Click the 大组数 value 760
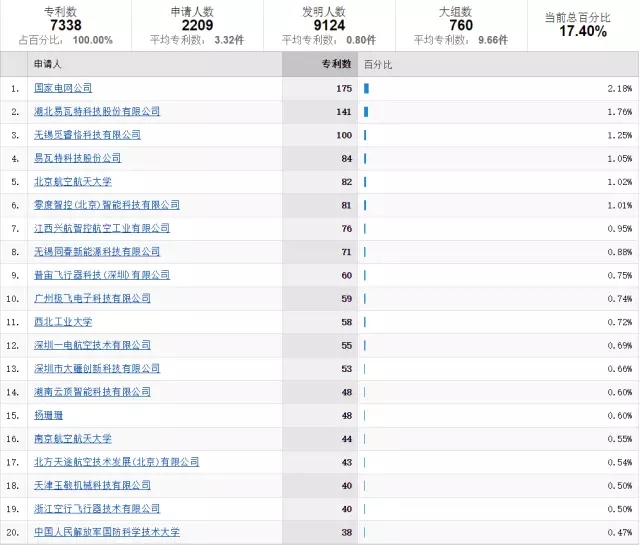Viewport: 640px width, 545px height. pyautogui.click(x=461, y=25)
